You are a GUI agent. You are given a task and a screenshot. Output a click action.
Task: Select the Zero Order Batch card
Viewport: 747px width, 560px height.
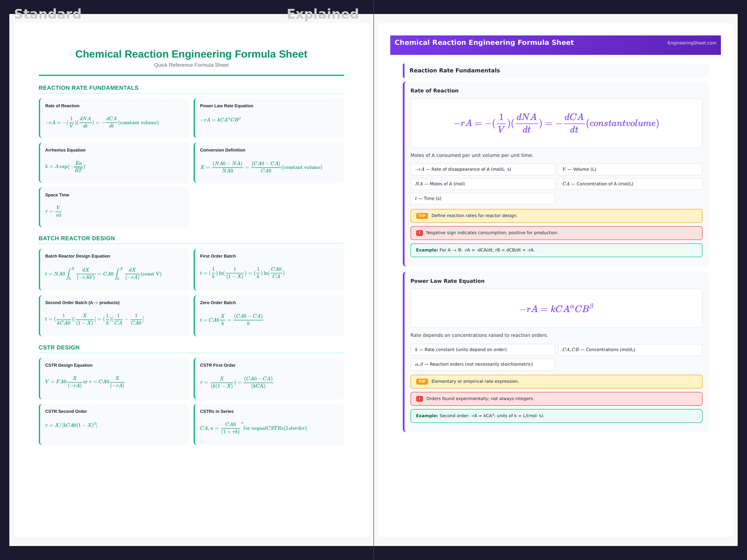269,315
